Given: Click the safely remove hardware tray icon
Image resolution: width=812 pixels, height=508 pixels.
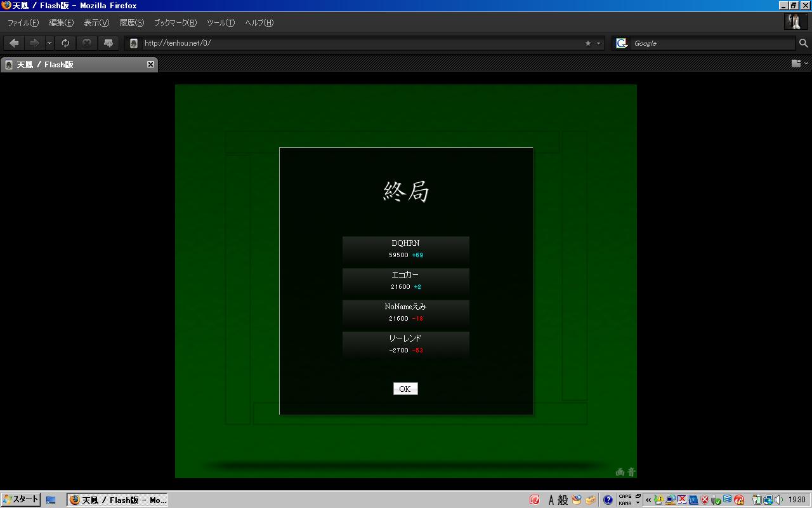Looking at the screenshot, I should pyautogui.click(x=716, y=500).
